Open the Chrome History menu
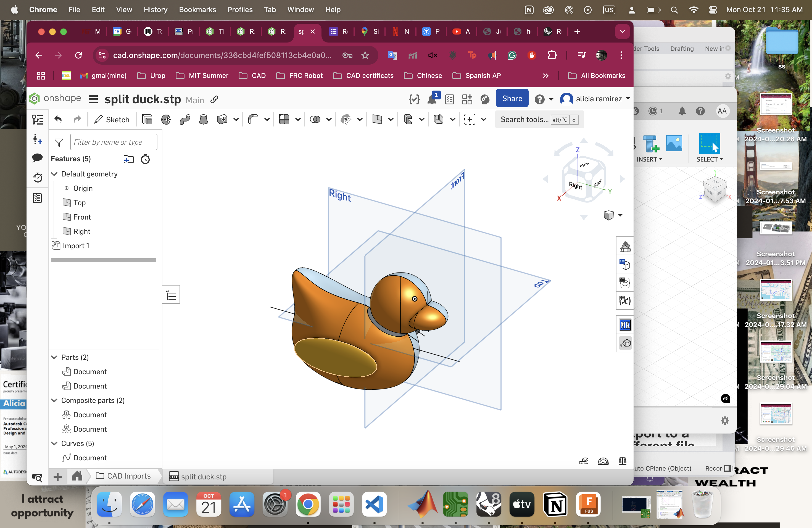 click(155, 10)
